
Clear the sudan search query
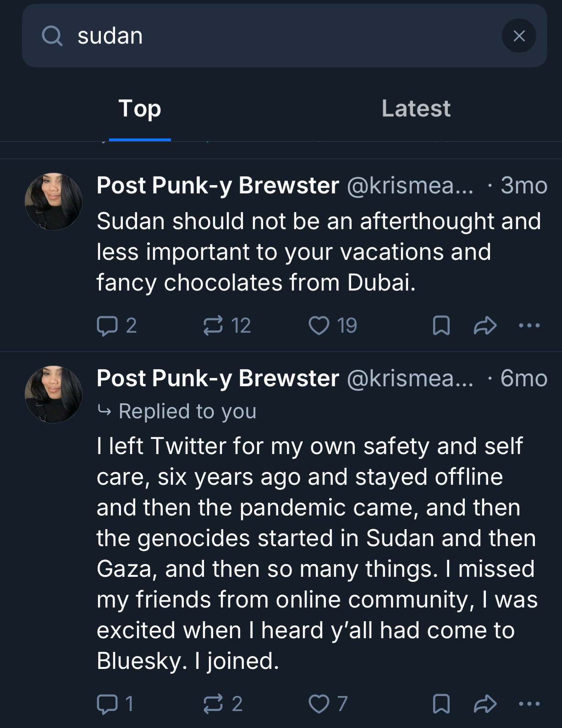[x=518, y=36]
